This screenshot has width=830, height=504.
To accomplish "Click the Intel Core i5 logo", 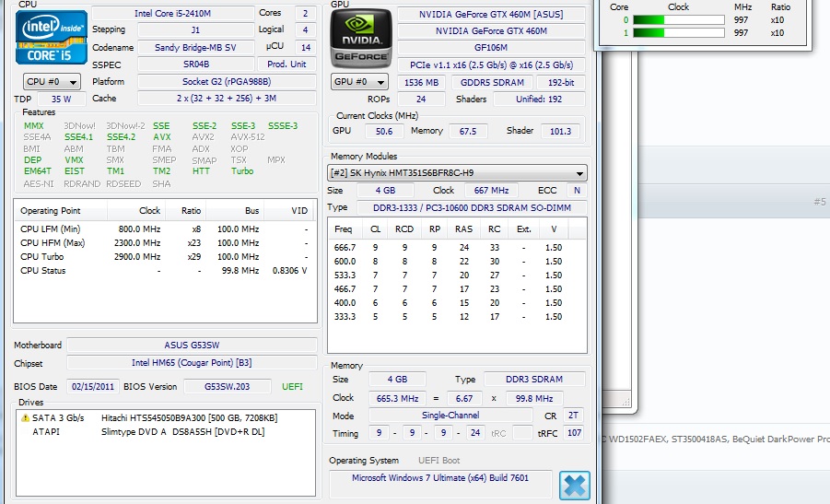I will pyautogui.click(x=52, y=37).
